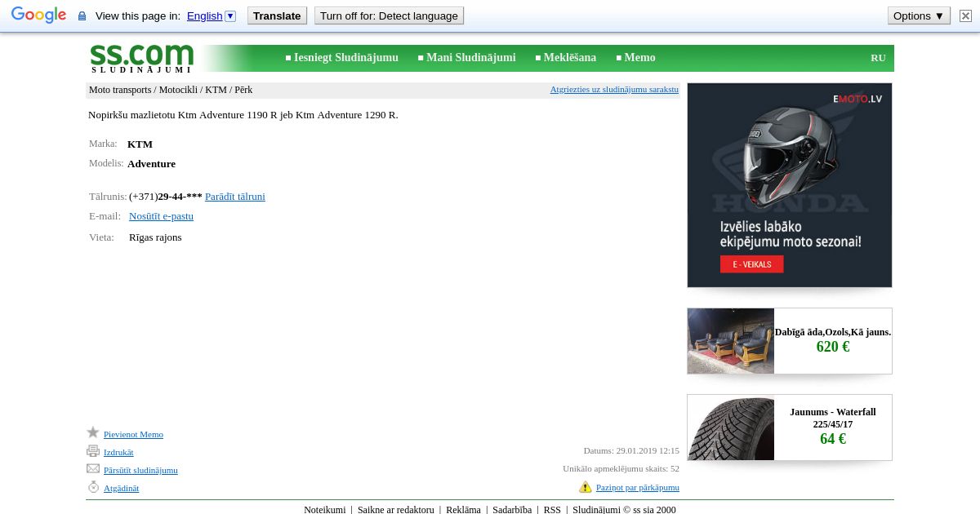Image resolution: width=980 pixels, height=514 pixels.
Task: Go to Pērk breadcrumb link
Action: (x=243, y=90)
